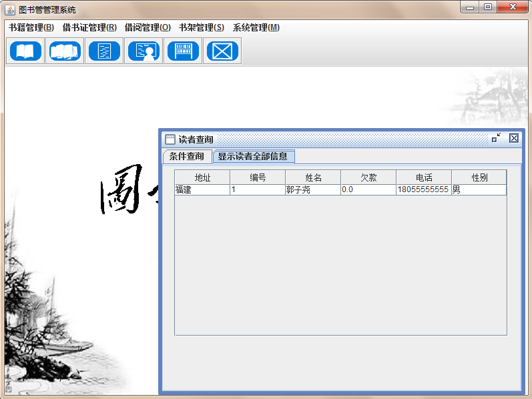Open the 书架管理(S) menu
This screenshot has height=399, width=532.
point(202,27)
